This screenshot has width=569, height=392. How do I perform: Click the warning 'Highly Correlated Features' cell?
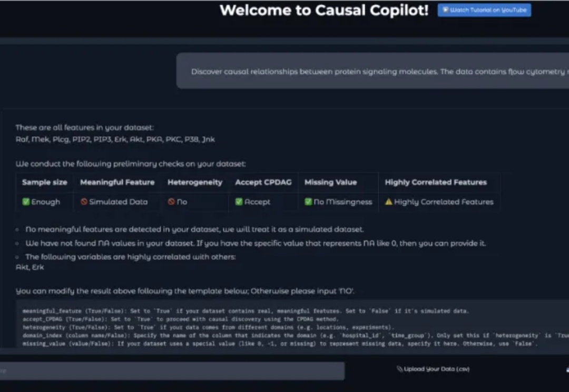(439, 202)
